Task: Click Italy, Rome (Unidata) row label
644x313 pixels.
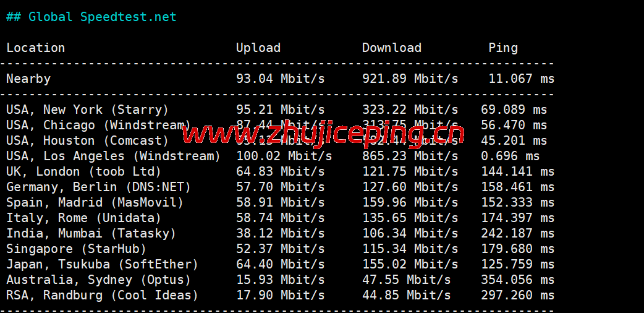Action: click(83, 218)
